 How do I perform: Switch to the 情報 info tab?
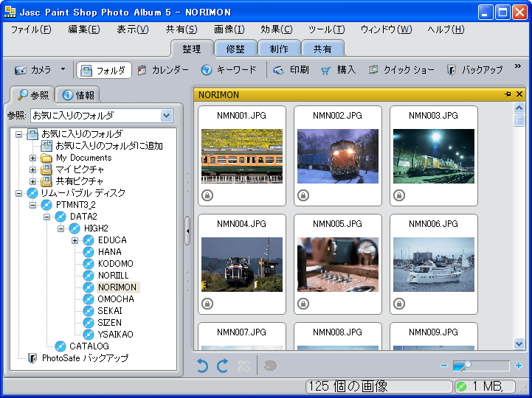[77, 95]
